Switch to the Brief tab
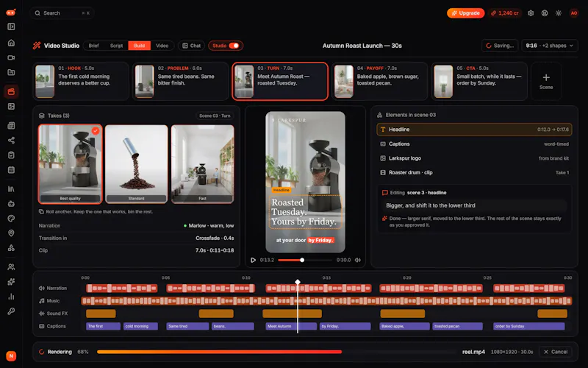Image resolution: width=588 pixels, height=368 pixels. click(x=94, y=46)
